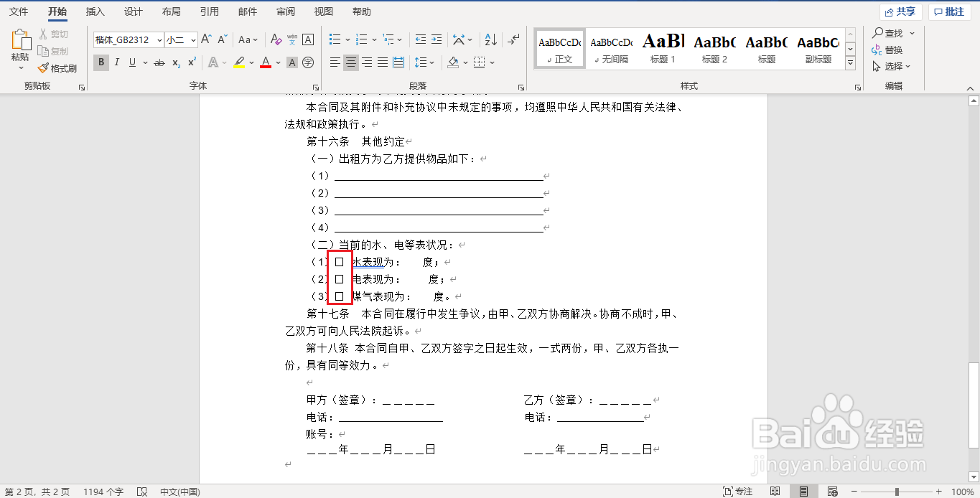Align text left

pyautogui.click(x=335, y=62)
